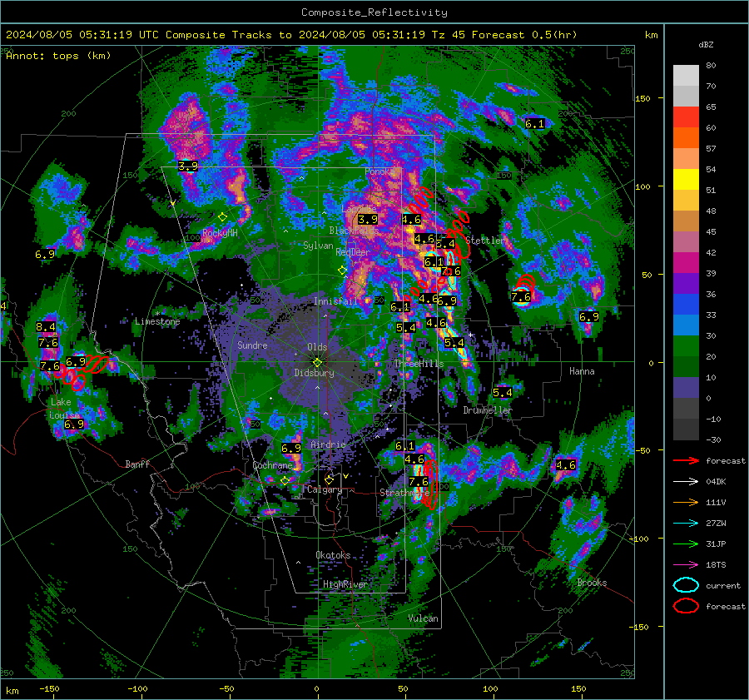Click the ThreeHills town label
Viewport: 749px width, 700px height.
[x=419, y=364]
